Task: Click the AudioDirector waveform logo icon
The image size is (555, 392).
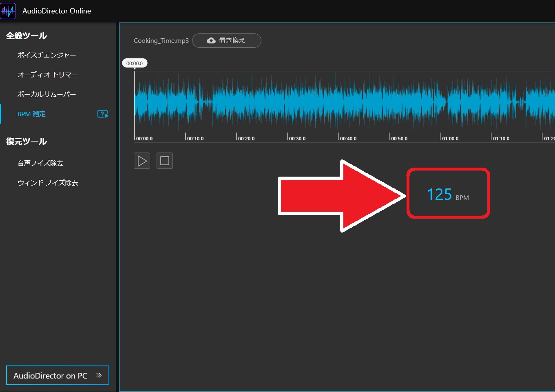Action: point(8,11)
